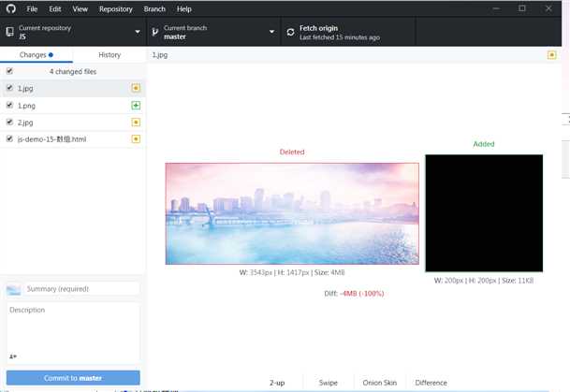Click the deleted city skyline image preview

[292, 213]
